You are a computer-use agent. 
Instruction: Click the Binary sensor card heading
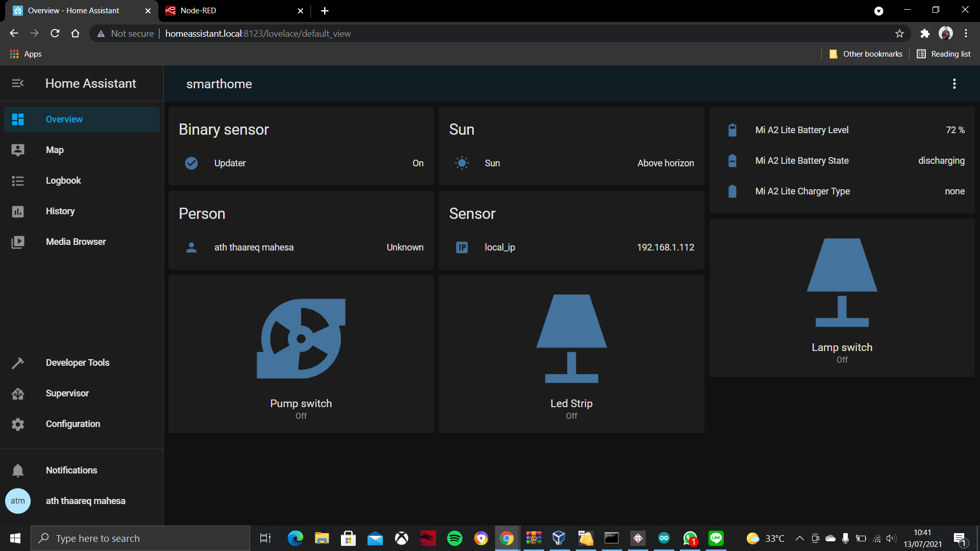224,130
